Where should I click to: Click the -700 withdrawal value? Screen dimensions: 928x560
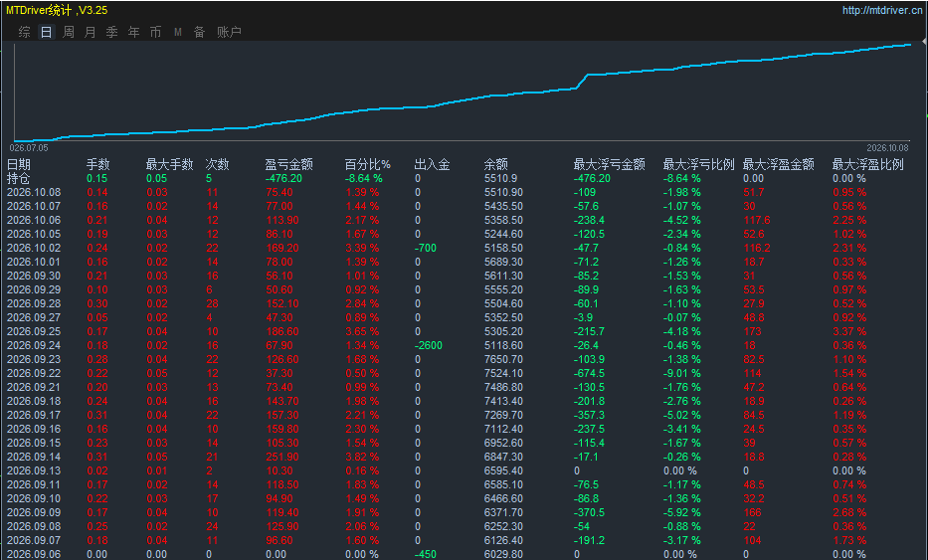click(426, 248)
